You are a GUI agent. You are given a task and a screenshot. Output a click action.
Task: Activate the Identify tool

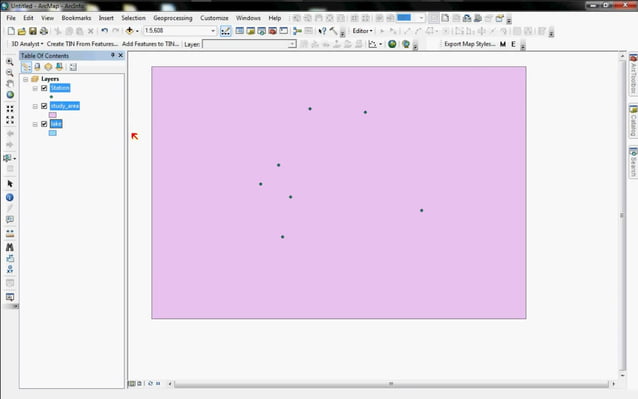[10, 198]
